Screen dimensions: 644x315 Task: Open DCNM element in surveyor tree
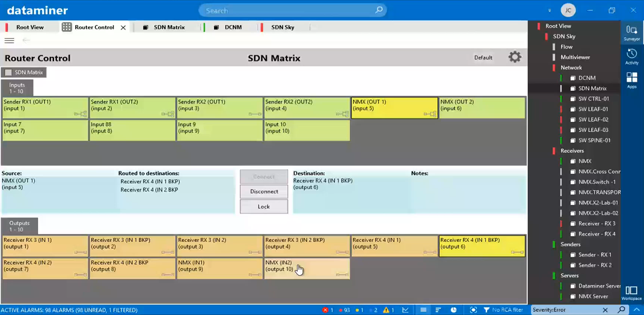click(587, 78)
